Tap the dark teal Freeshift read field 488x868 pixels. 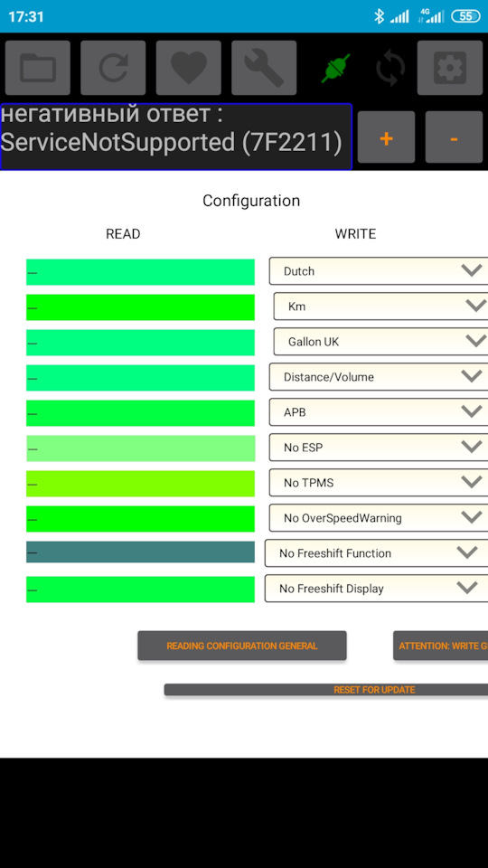[141, 552]
